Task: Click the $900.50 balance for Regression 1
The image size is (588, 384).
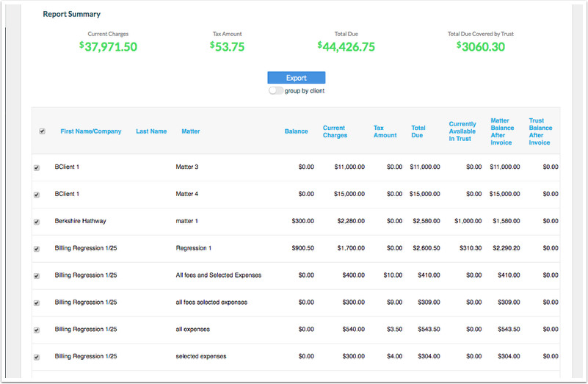Action: click(x=302, y=248)
